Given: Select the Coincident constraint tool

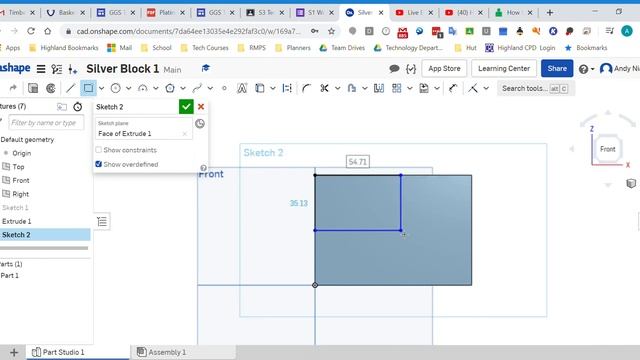Looking at the screenshot, I should [x=473, y=88].
